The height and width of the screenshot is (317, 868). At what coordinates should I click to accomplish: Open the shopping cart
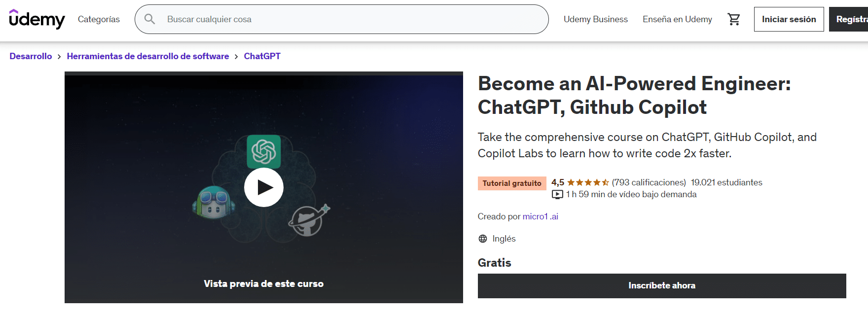coord(734,18)
